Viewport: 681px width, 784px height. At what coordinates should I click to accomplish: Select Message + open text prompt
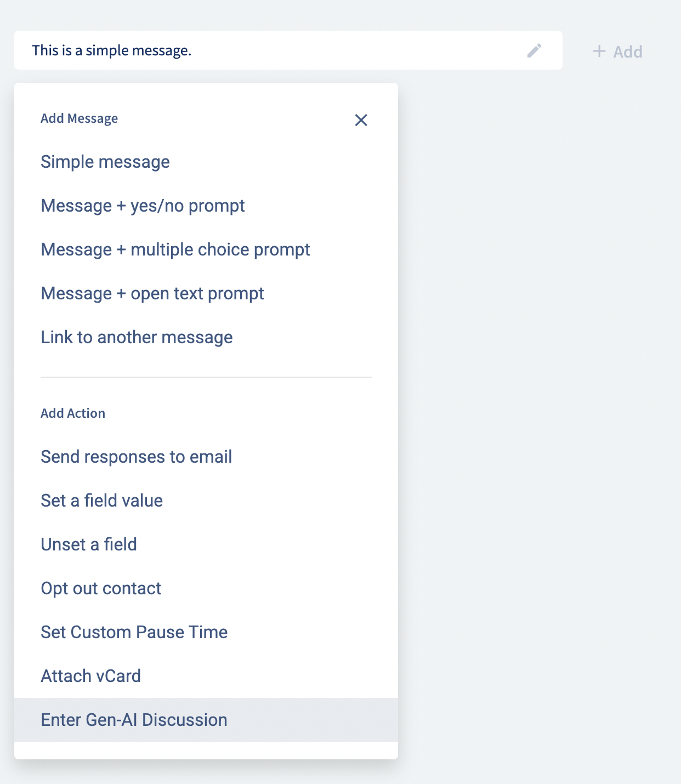[x=152, y=294]
